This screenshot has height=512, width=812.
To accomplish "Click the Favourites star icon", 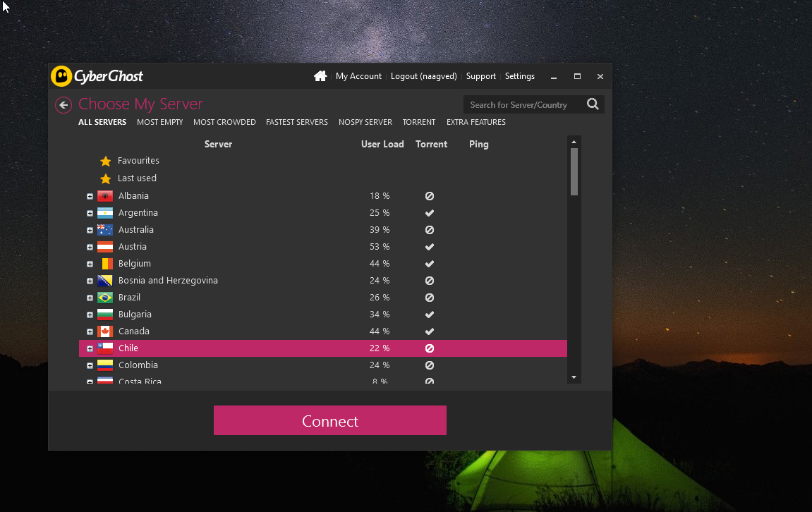I will [x=106, y=161].
